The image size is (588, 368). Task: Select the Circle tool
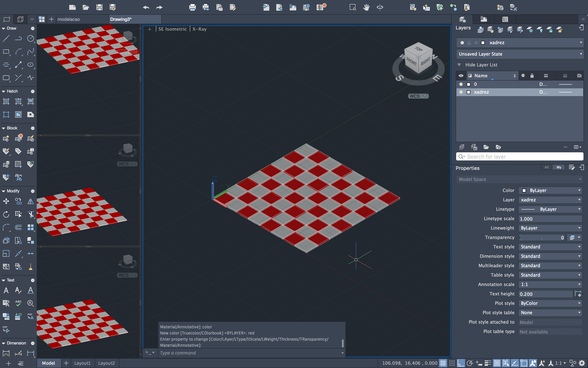coord(31,38)
